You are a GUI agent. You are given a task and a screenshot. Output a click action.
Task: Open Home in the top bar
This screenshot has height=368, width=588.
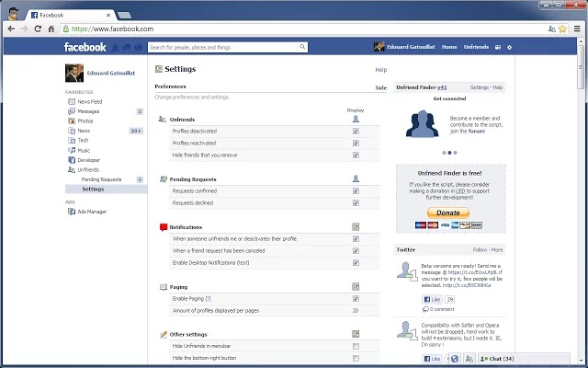coord(449,47)
